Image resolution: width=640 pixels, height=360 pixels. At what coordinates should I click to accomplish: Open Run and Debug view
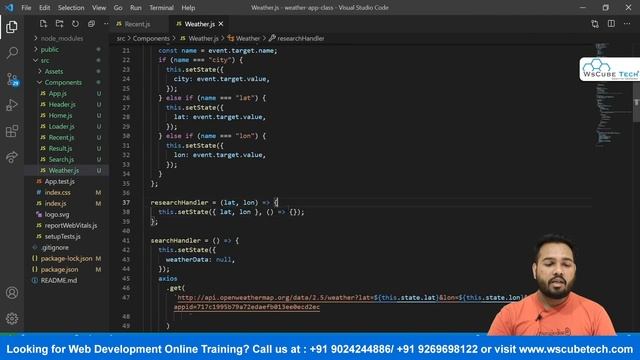(x=12, y=105)
